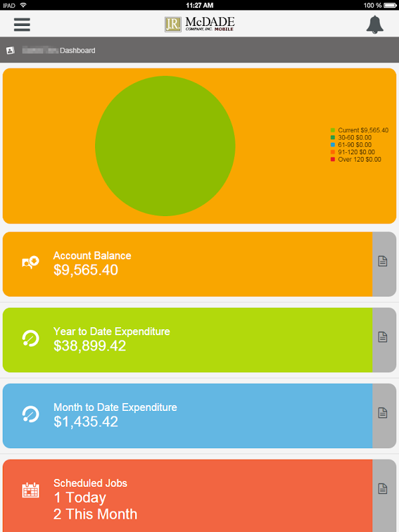Click the green pie chart circle

(165, 146)
